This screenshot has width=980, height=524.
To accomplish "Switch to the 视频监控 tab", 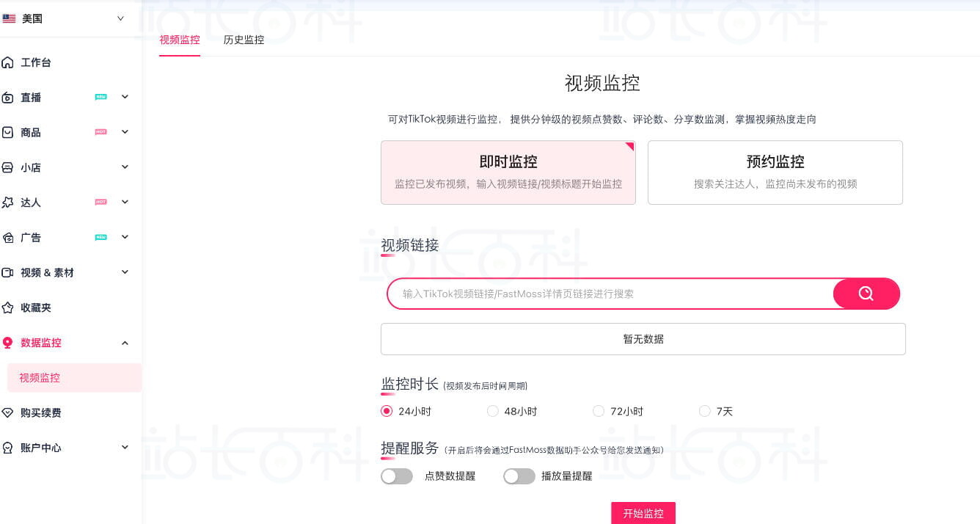I will [x=180, y=40].
